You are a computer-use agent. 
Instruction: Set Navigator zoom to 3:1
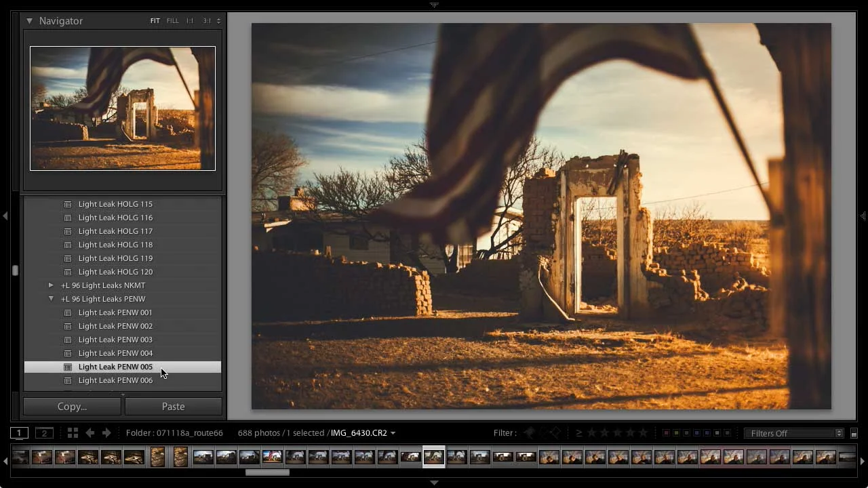tap(208, 21)
